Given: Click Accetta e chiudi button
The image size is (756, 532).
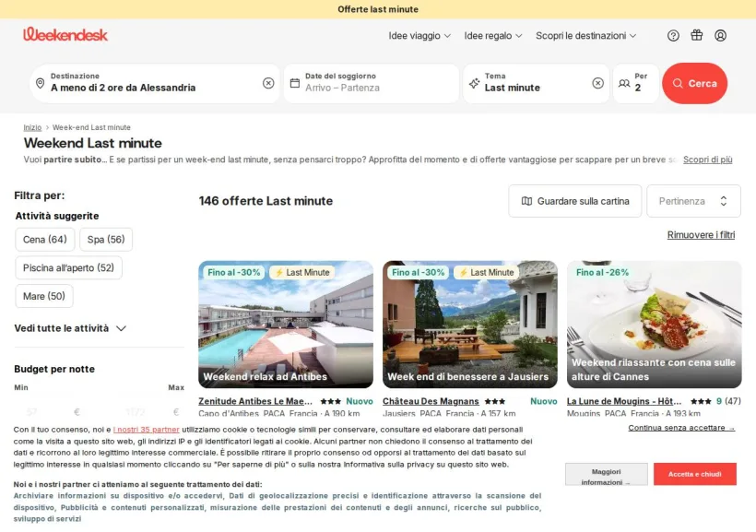Looking at the screenshot, I should (x=695, y=474).
